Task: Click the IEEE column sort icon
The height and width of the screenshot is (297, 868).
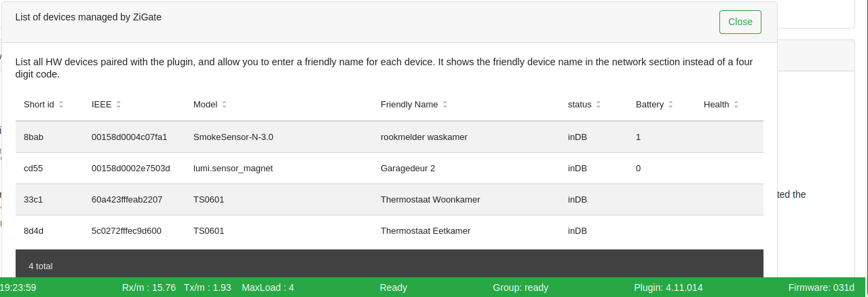Action: click(119, 105)
